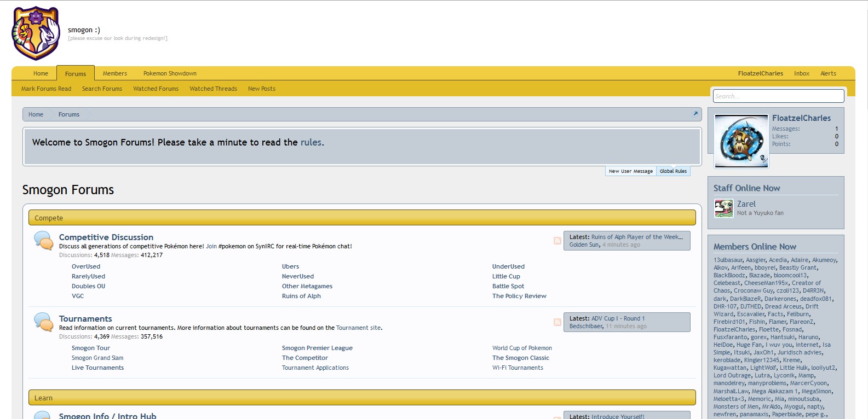Click the Tournaments forum speech bubble icon
Screen dimensions: 868x419
click(x=43, y=322)
